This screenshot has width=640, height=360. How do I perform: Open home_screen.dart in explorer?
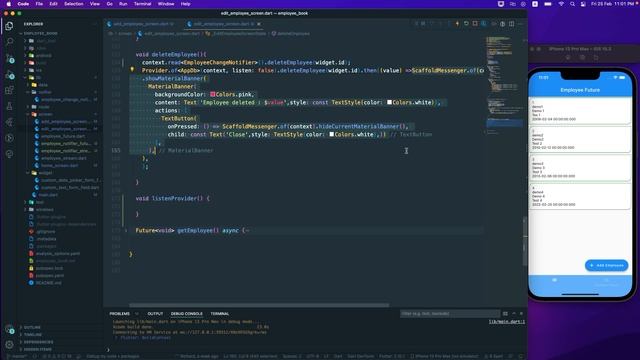(60, 165)
